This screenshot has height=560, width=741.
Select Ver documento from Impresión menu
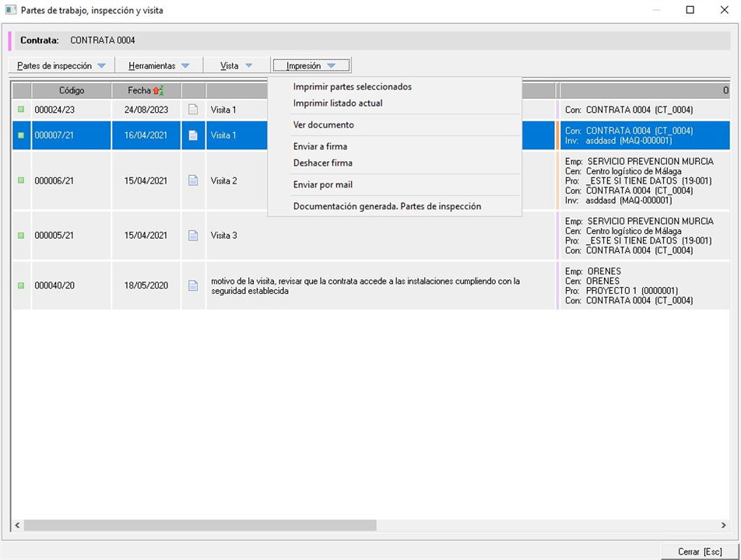coord(324,125)
